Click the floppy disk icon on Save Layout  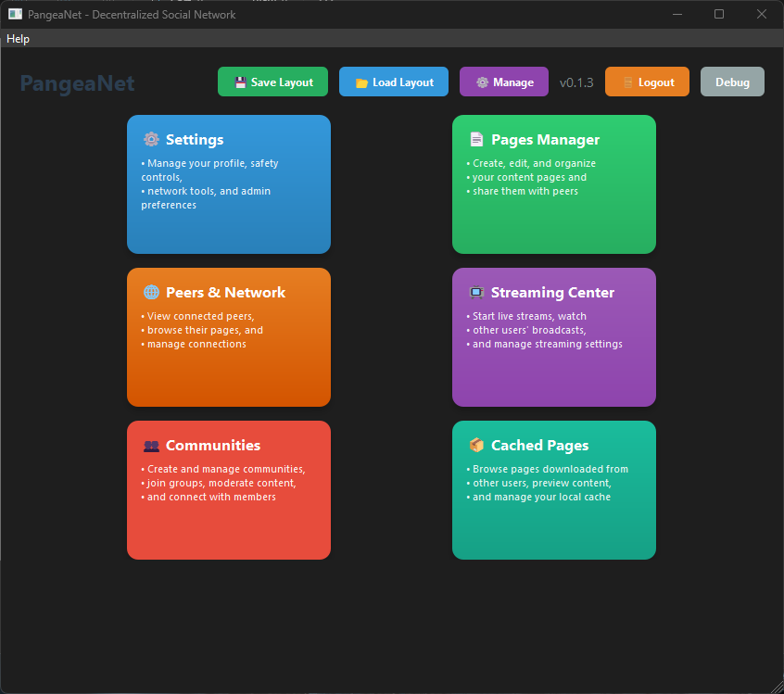[x=241, y=82]
